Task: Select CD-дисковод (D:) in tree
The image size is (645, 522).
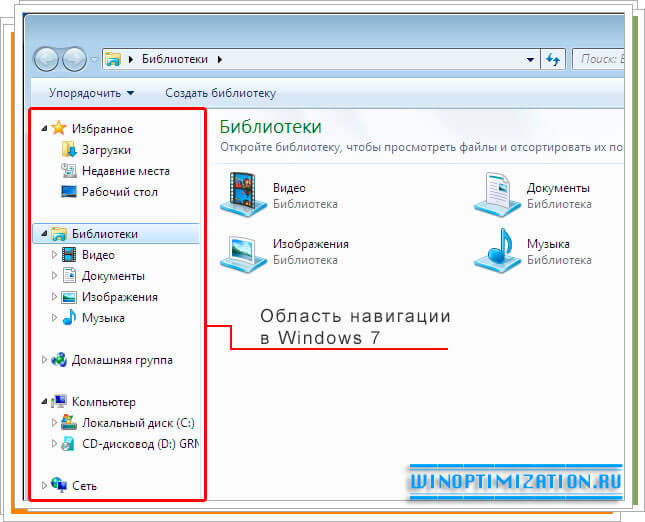Action: point(140,444)
